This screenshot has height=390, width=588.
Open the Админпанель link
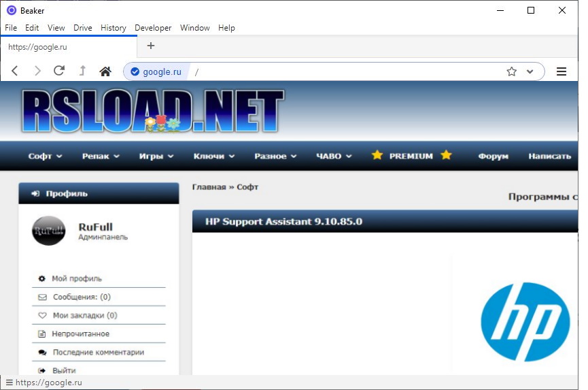click(x=103, y=238)
